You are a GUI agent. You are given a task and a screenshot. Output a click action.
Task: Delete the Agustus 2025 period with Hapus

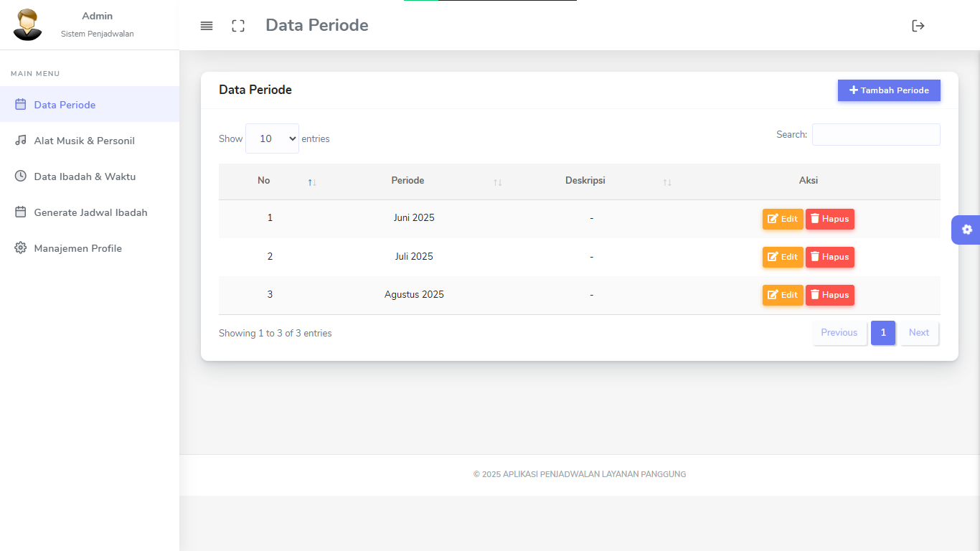coord(829,295)
